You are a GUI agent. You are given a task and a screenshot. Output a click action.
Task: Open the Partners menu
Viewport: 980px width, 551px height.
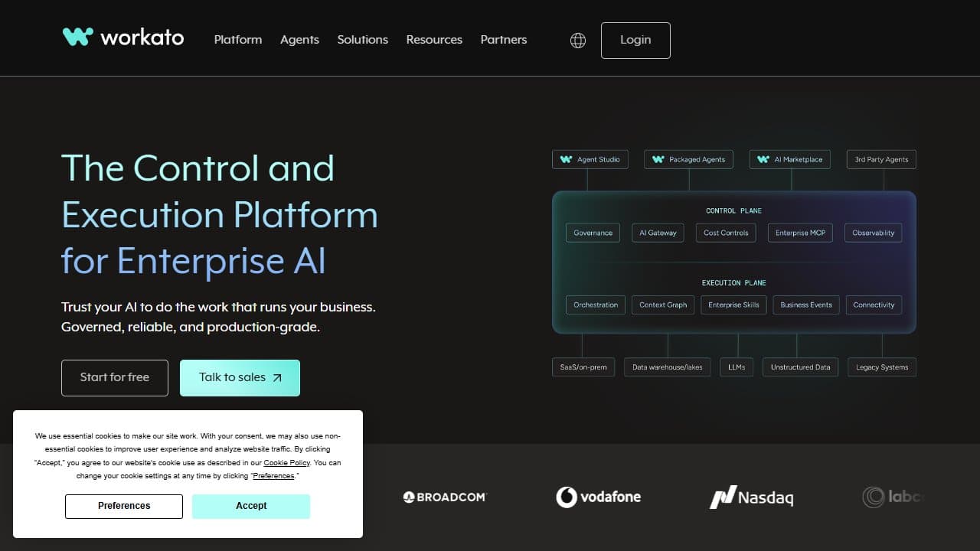[x=504, y=40]
